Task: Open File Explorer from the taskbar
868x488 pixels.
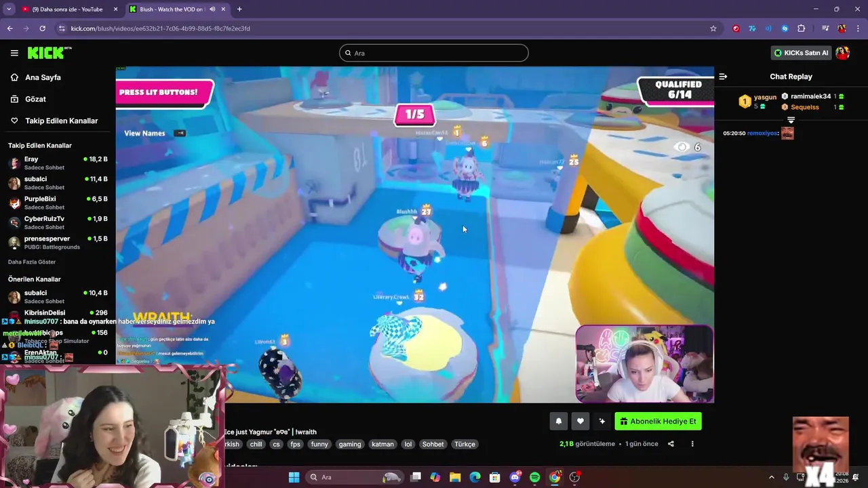Action: (x=455, y=477)
